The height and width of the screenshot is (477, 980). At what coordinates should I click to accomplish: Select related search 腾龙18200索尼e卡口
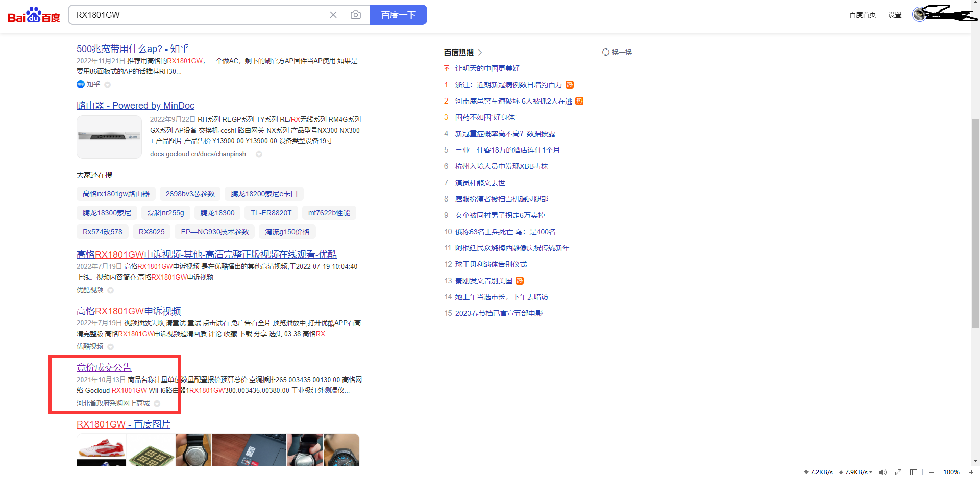point(264,194)
